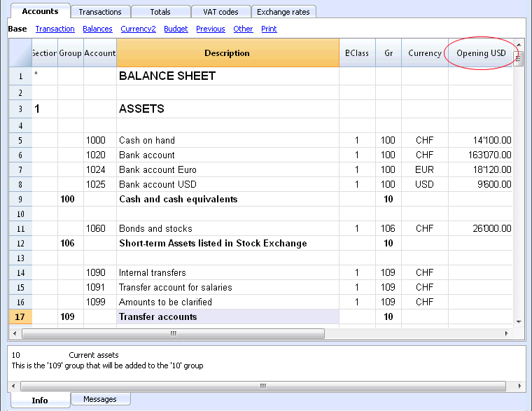
Task: Click opening amount 14'100.00
Action: tap(480, 140)
